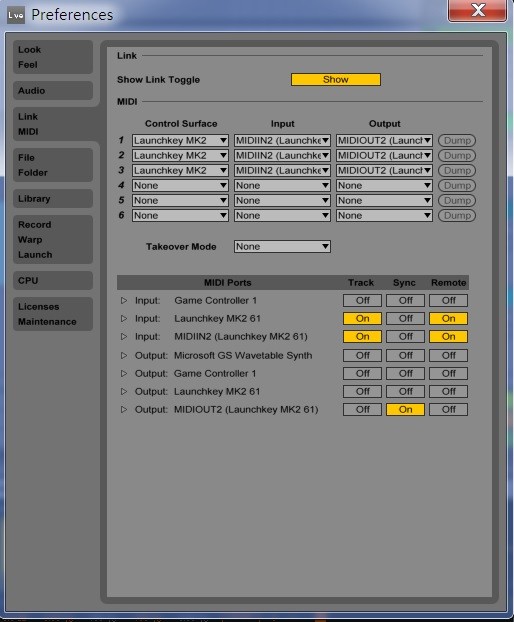Viewport: 514px width, 622px height.
Task: Expand Output MIDIOUT2 Launchkey port triangle
Action: click(124, 409)
